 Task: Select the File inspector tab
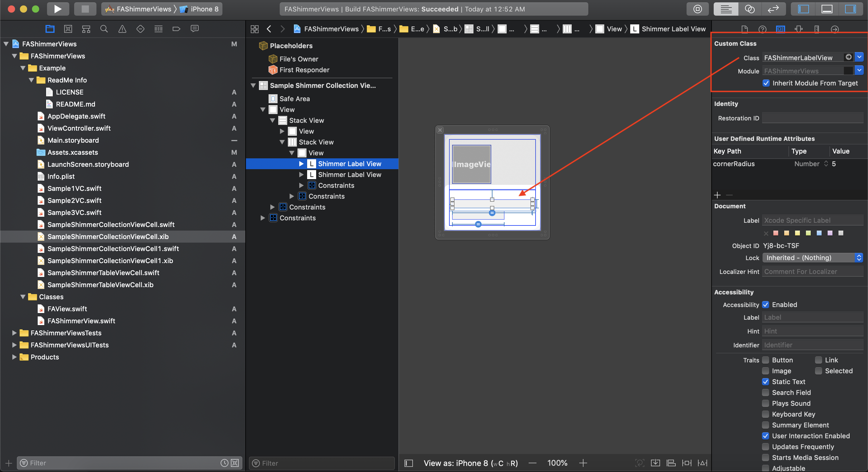pyautogui.click(x=744, y=29)
